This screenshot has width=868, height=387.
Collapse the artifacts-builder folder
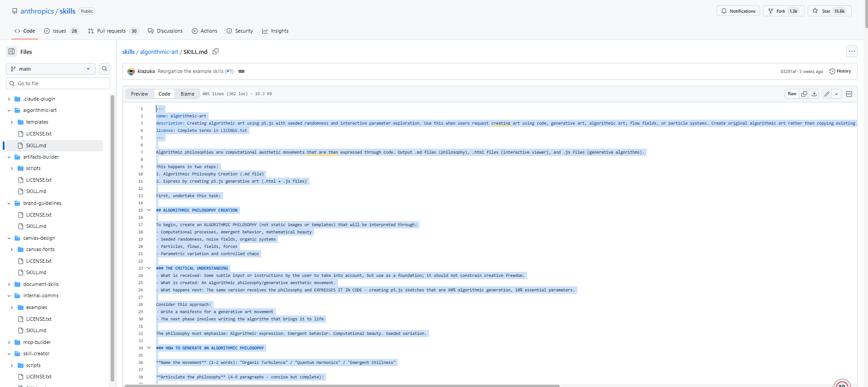click(x=9, y=157)
